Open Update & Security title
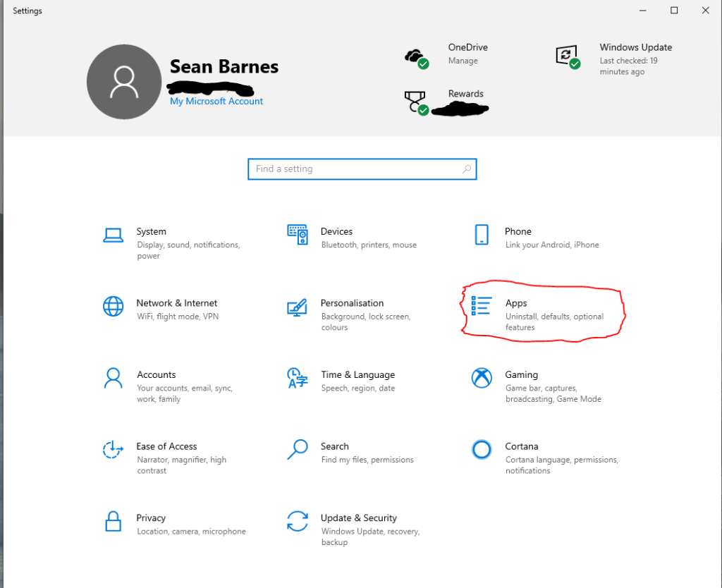Viewport: 722px width, 588px height. (358, 518)
